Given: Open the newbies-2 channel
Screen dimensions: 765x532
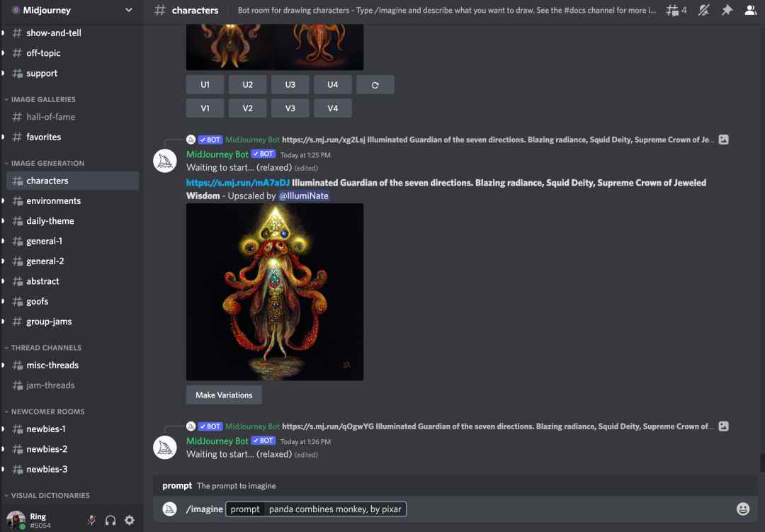Looking at the screenshot, I should [x=47, y=449].
